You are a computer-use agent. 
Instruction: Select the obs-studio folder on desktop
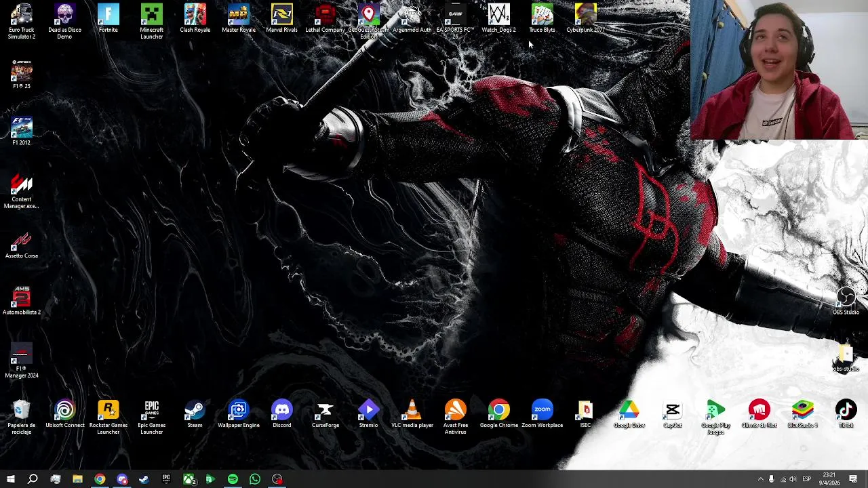coord(846,357)
